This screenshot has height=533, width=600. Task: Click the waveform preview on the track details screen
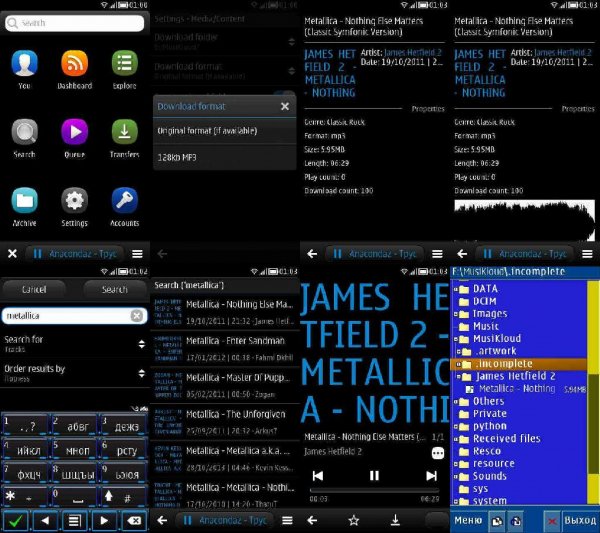(x=524, y=220)
